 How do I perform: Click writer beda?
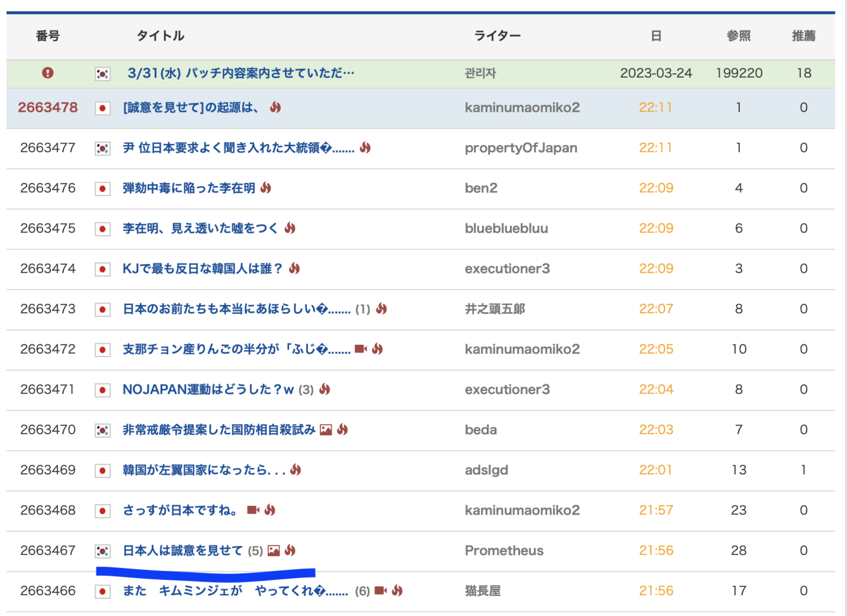(481, 429)
